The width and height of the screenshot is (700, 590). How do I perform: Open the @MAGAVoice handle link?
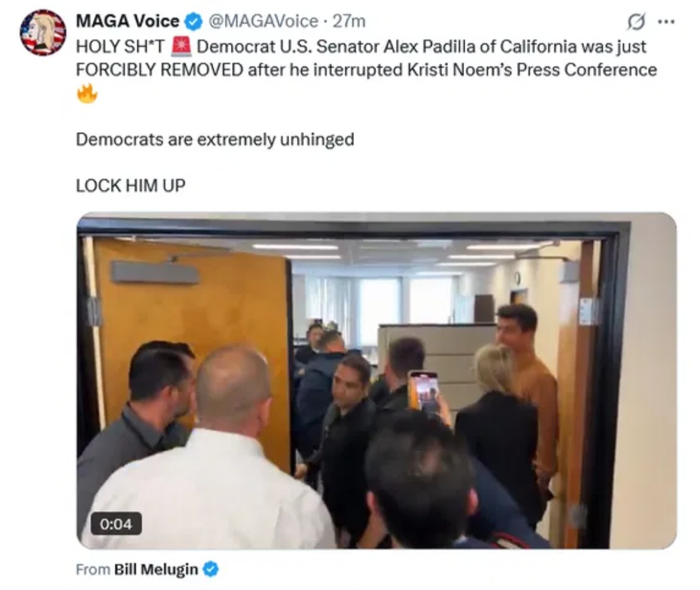click(x=263, y=21)
